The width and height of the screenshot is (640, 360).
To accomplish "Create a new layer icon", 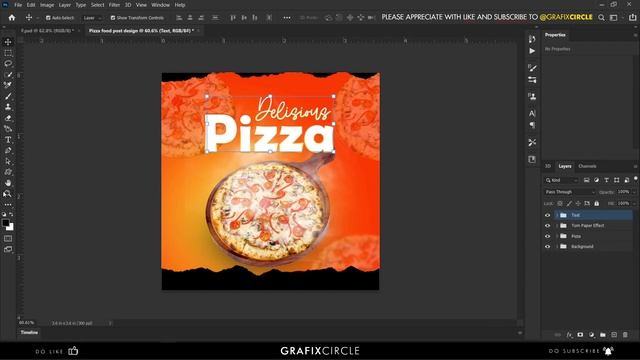I will (x=614, y=335).
